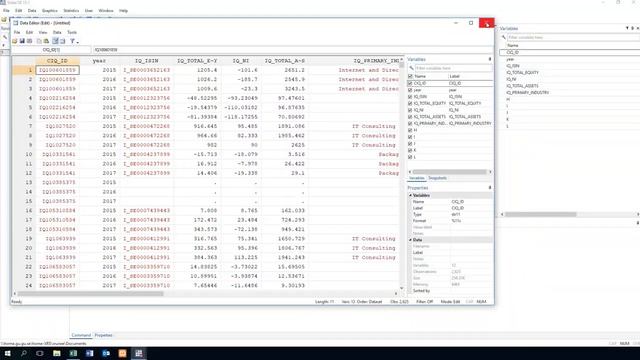Viewport: 640px width, 360px height.
Task: Click the year column header
Action: coord(99,61)
